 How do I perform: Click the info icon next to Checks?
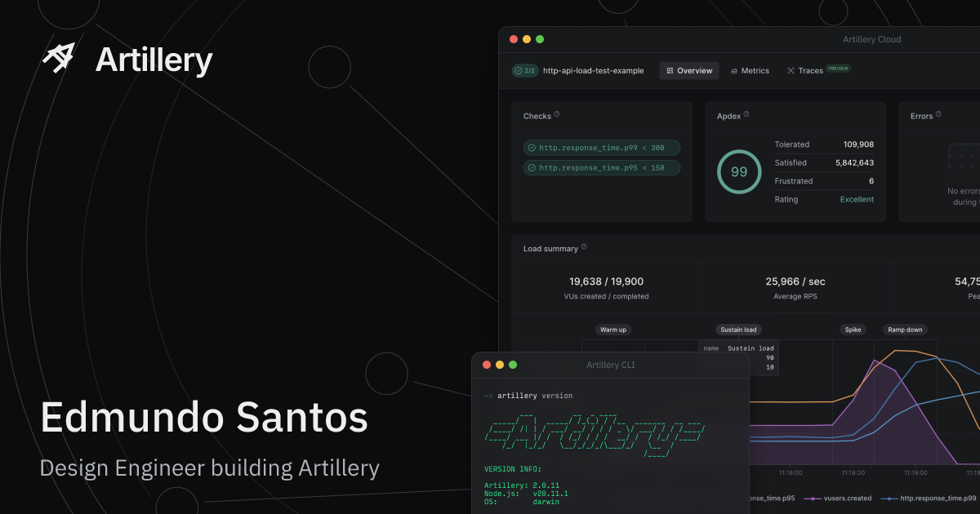click(x=557, y=115)
